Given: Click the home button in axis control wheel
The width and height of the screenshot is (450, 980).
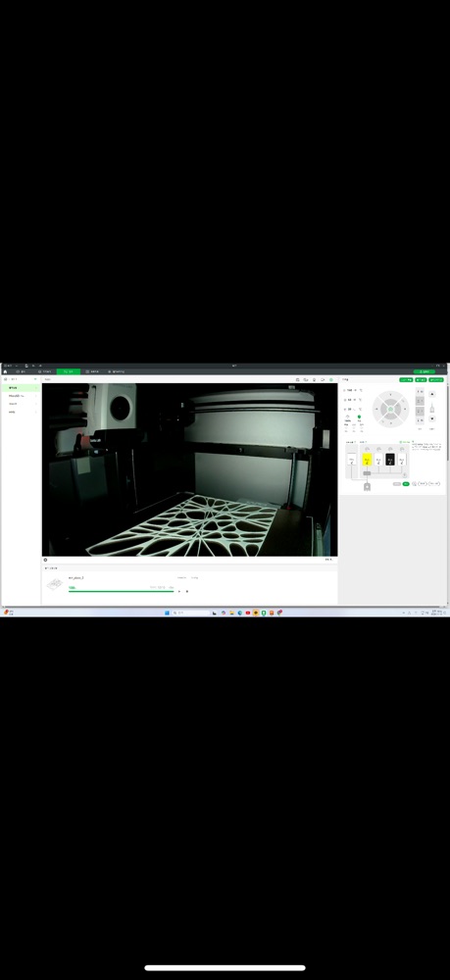Looking at the screenshot, I should 390,410.
